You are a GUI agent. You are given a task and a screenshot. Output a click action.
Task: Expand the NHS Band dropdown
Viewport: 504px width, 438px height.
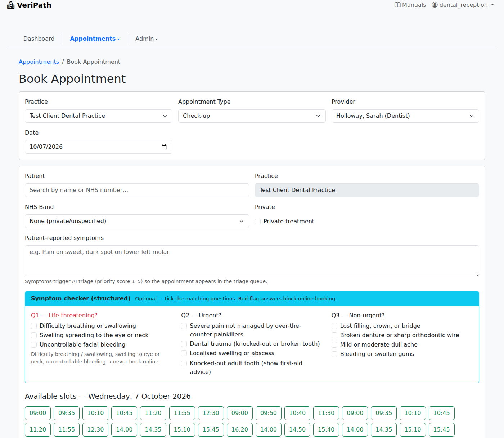(x=137, y=221)
